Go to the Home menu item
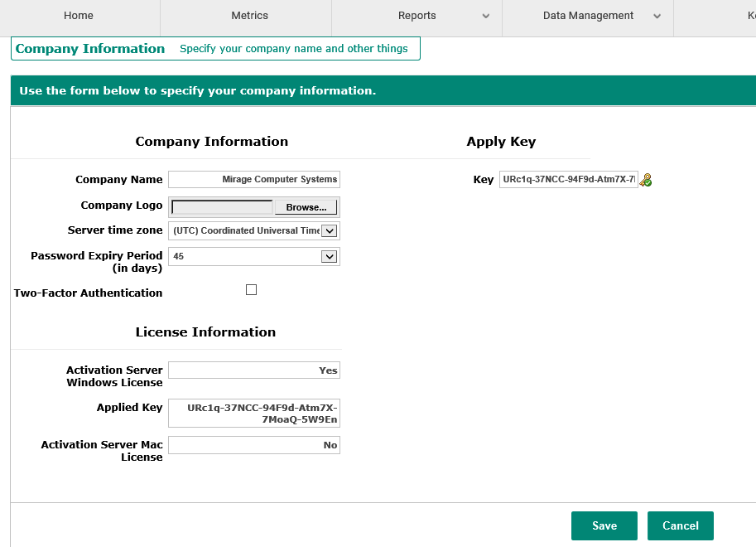The height and width of the screenshot is (547, 756). coord(79,16)
